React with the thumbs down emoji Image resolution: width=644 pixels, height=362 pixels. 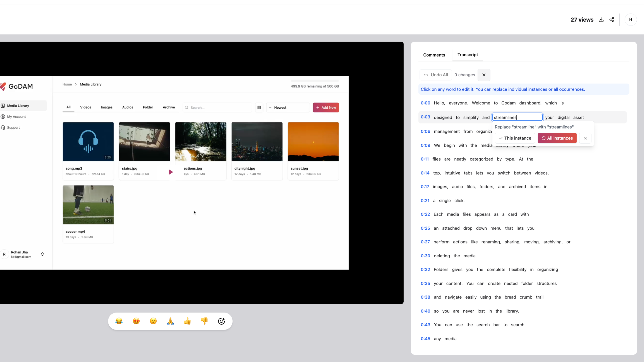point(204,321)
